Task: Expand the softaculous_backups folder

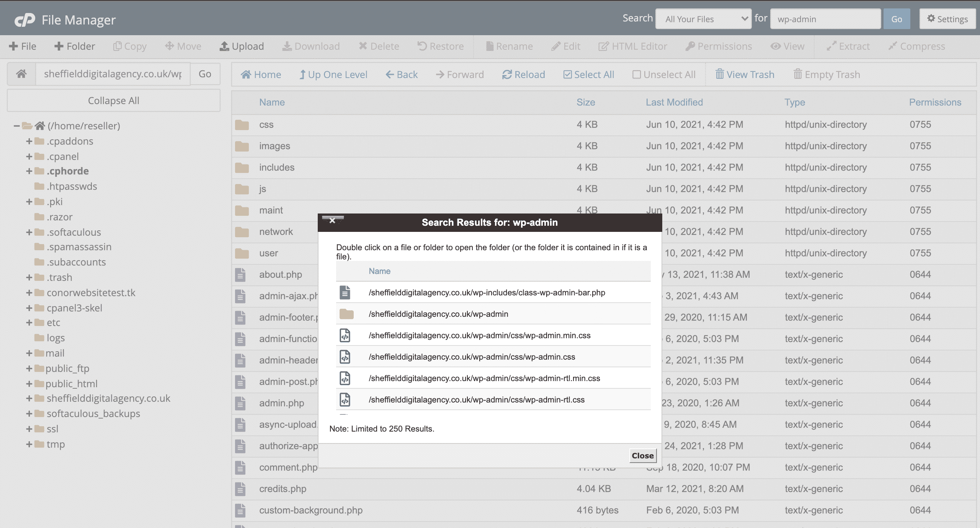Action: click(29, 414)
